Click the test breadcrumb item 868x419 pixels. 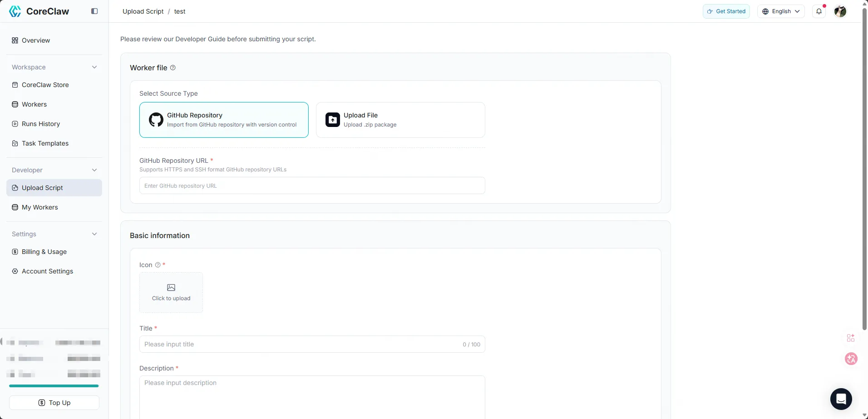[x=180, y=11]
